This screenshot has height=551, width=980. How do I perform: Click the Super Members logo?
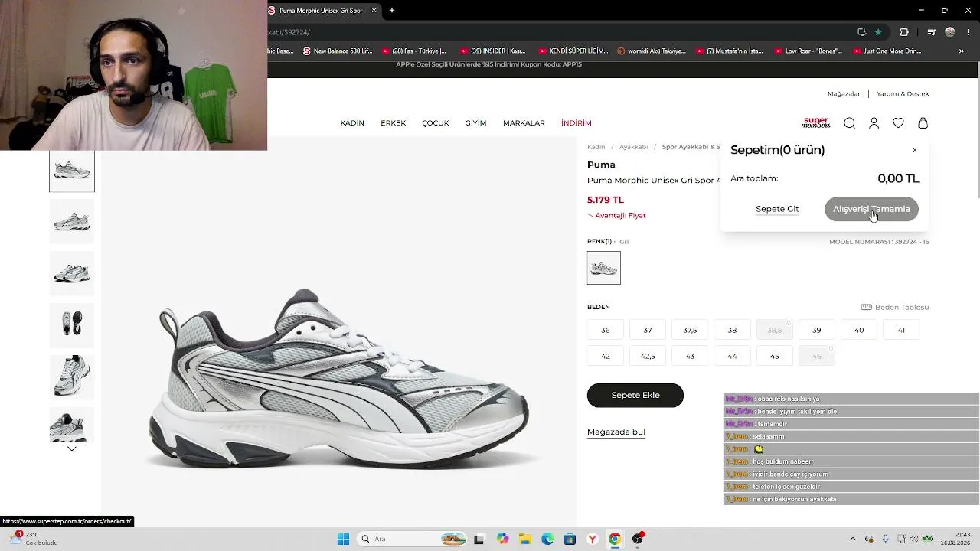click(x=815, y=122)
